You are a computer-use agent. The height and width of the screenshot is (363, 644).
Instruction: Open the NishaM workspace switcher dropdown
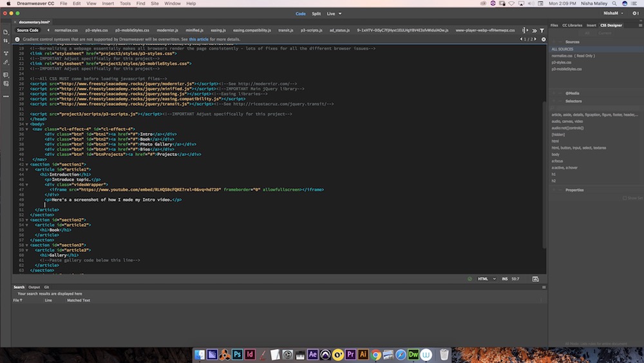click(x=613, y=13)
